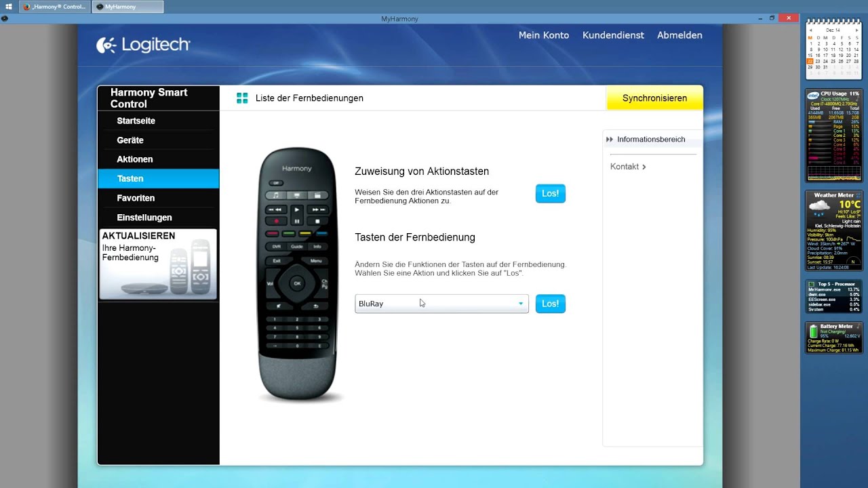The width and height of the screenshot is (868, 488).
Task: Click the Top 5 Processor gadget
Action: click(833, 296)
